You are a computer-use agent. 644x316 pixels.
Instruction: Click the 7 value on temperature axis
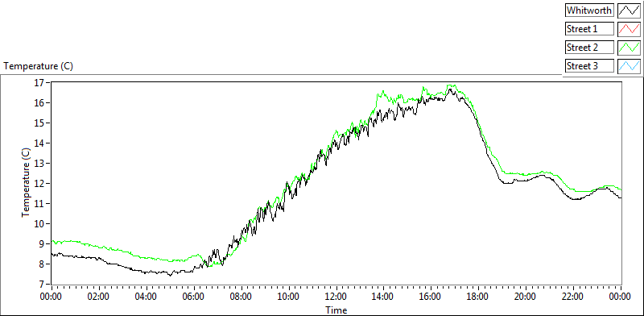tap(42, 285)
